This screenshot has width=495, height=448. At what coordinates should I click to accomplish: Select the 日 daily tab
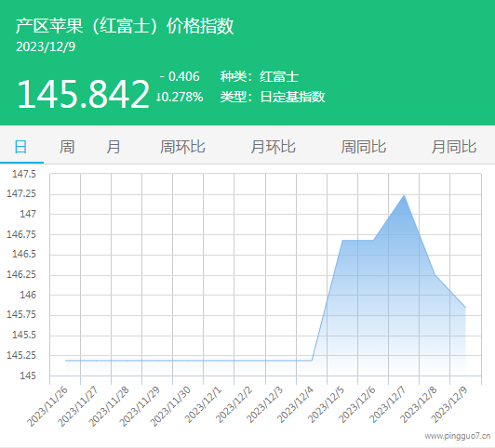20,147
